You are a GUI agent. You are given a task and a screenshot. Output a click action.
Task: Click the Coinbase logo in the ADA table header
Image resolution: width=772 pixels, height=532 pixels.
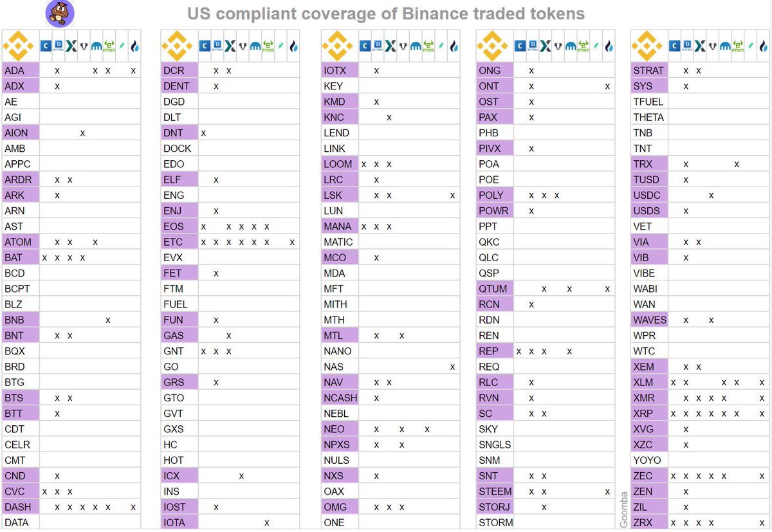tap(46, 46)
